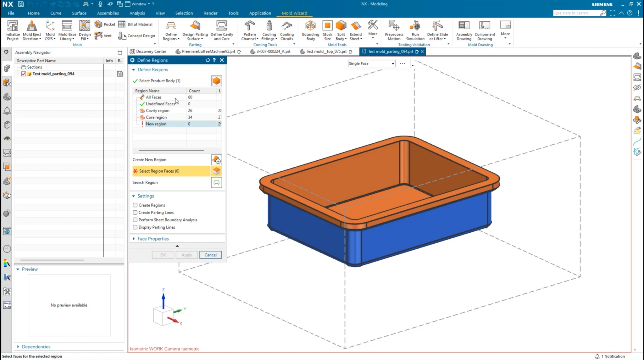
Task: Check Perform Sheet Boundary Analysis
Action: click(135, 220)
